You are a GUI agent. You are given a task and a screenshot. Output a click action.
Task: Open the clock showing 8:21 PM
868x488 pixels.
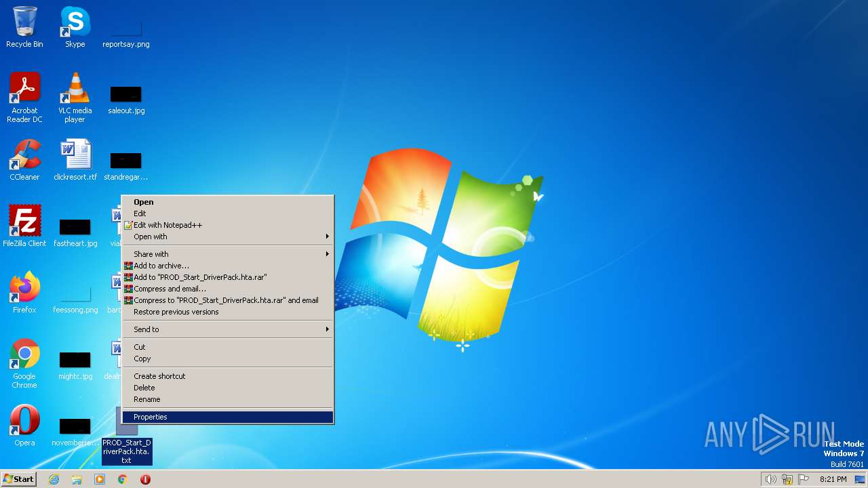[x=833, y=479]
